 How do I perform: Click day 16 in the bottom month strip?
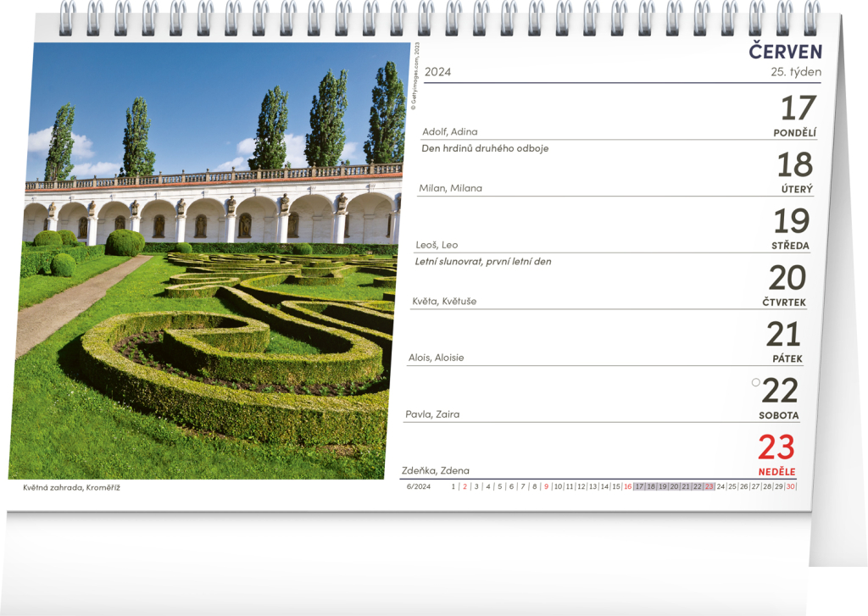click(x=627, y=486)
